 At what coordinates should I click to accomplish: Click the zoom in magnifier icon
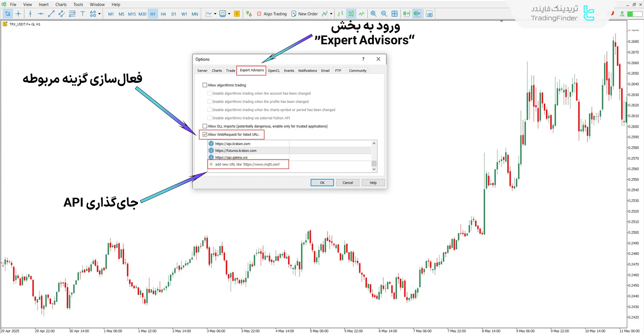coord(373,14)
